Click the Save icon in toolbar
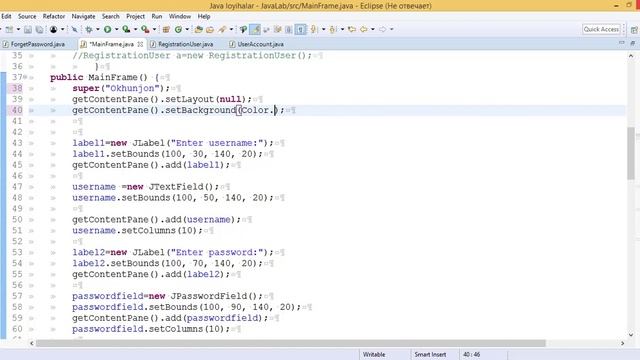 pyautogui.click(x=28, y=29)
